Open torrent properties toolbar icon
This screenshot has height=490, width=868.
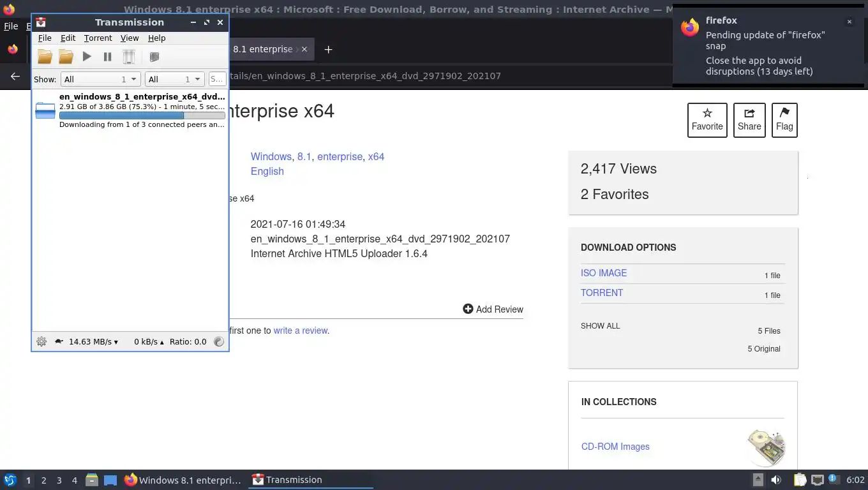[x=154, y=57]
